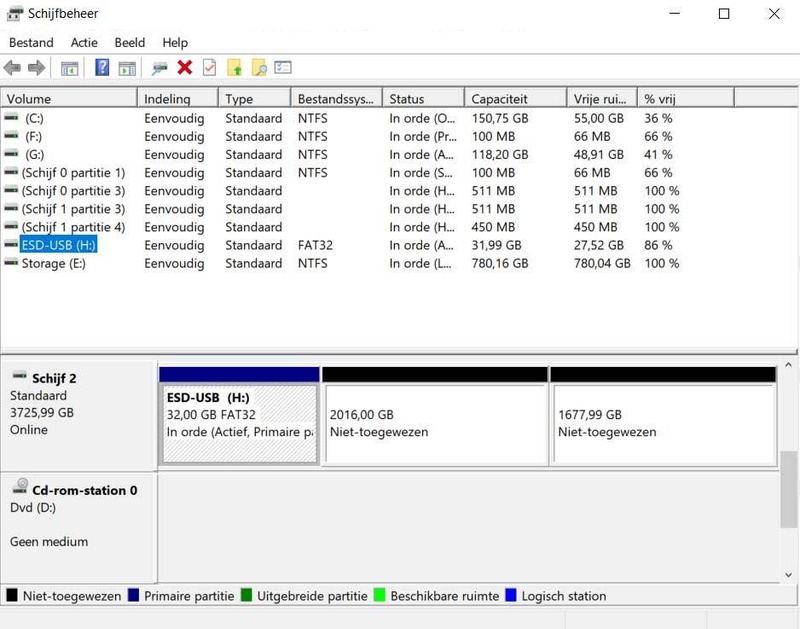The image size is (800, 629).
Task: Click the disk pane vertical scrollbar thumb
Action: point(788,490)
